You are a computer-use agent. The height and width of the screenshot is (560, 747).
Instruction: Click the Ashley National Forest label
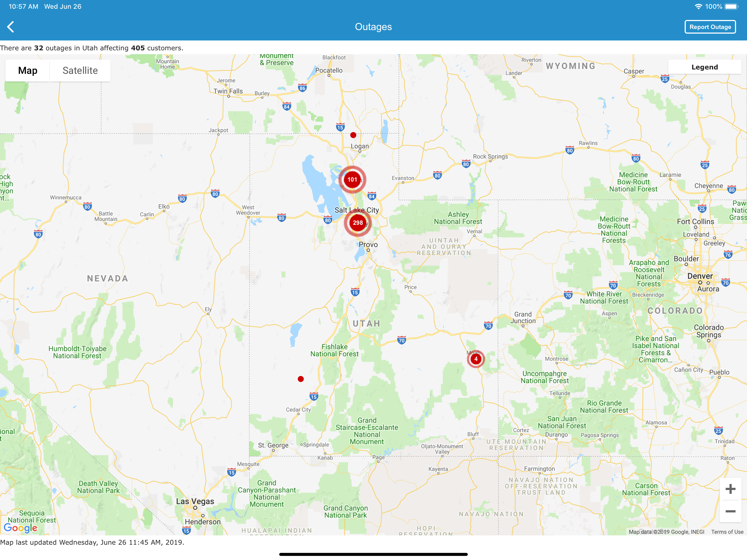pyautogui.click(x=458, y=218)
